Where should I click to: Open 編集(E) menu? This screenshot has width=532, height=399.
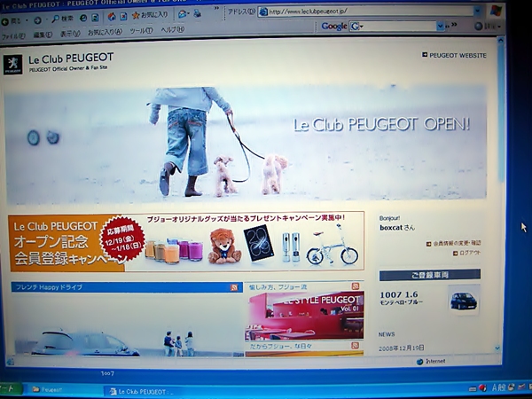click(x=43, y=35)
